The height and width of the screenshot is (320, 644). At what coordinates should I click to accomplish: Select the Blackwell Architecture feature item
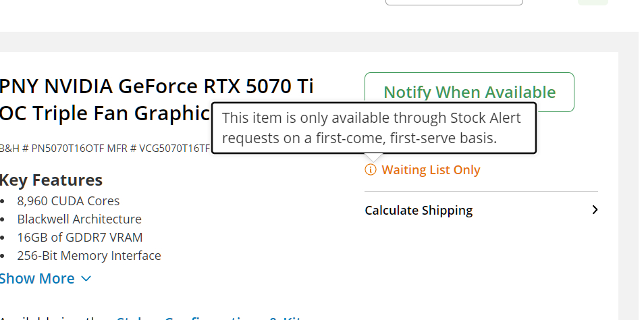click(79, 219)
